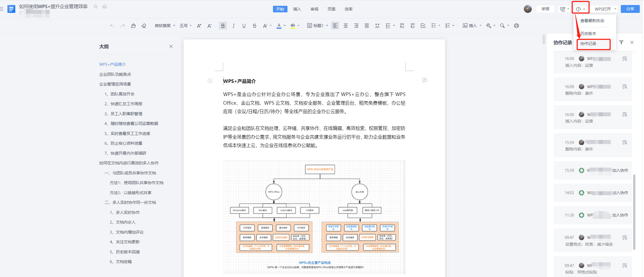644x277 pixels.
Task: Set left text alignment
Action: click(x=335, y=26)
